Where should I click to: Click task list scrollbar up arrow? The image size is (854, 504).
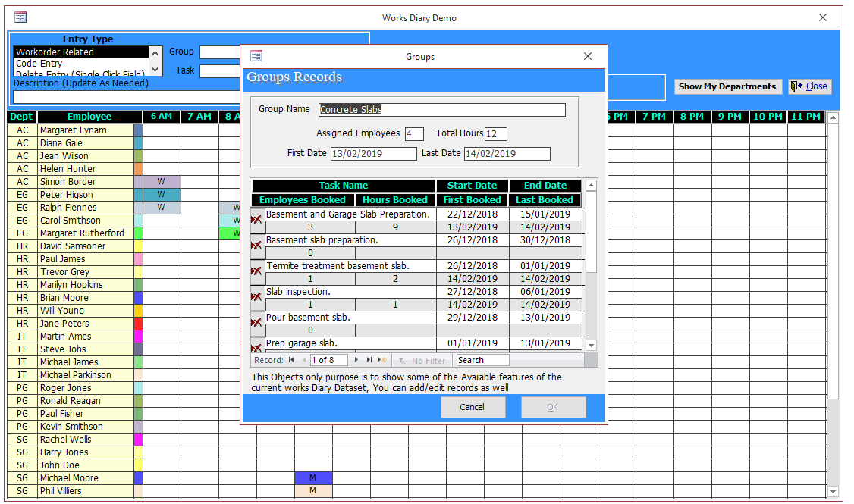coord(591,186)
